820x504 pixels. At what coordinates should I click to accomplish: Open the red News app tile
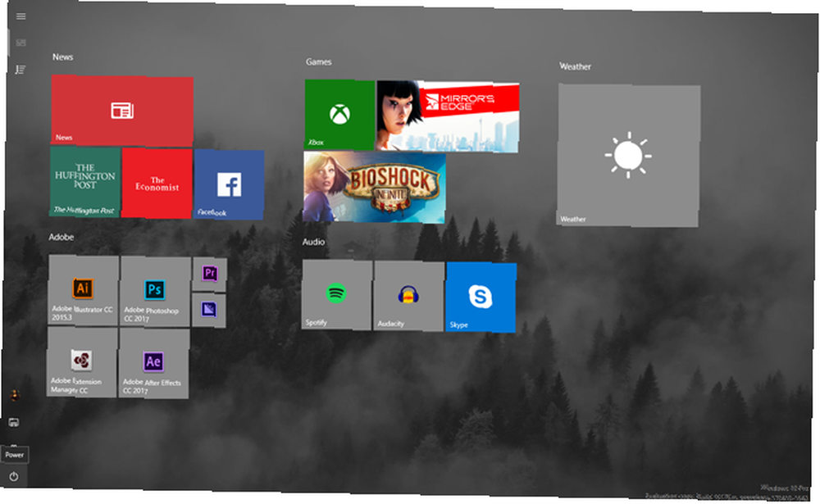pyautogui.click(x=122, y=111)
